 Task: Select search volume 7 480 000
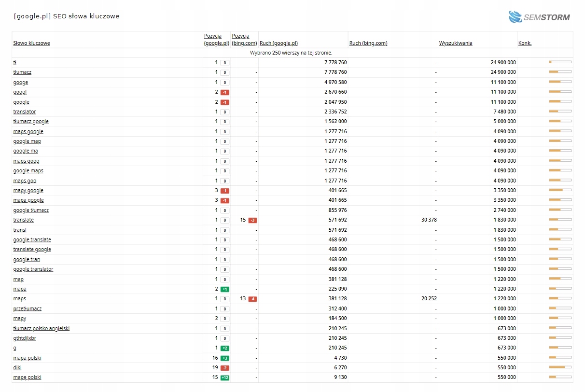click(x=504, y=112)
